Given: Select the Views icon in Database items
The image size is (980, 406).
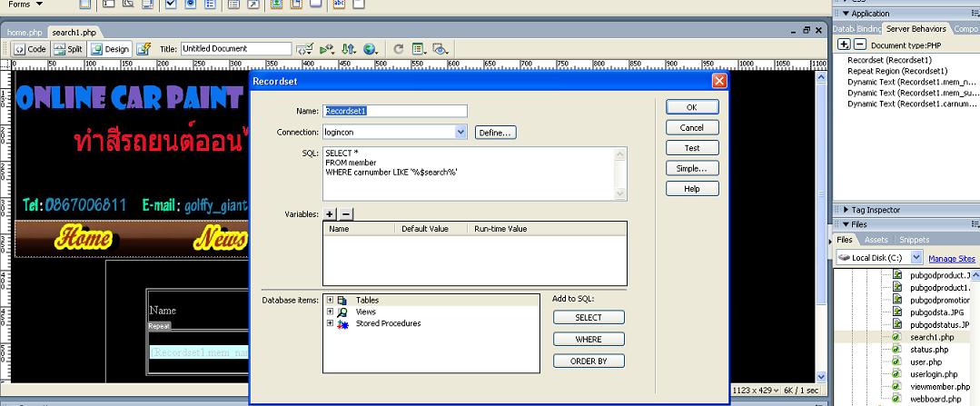Looking at the screenshot, I should [x=342, y=312].
